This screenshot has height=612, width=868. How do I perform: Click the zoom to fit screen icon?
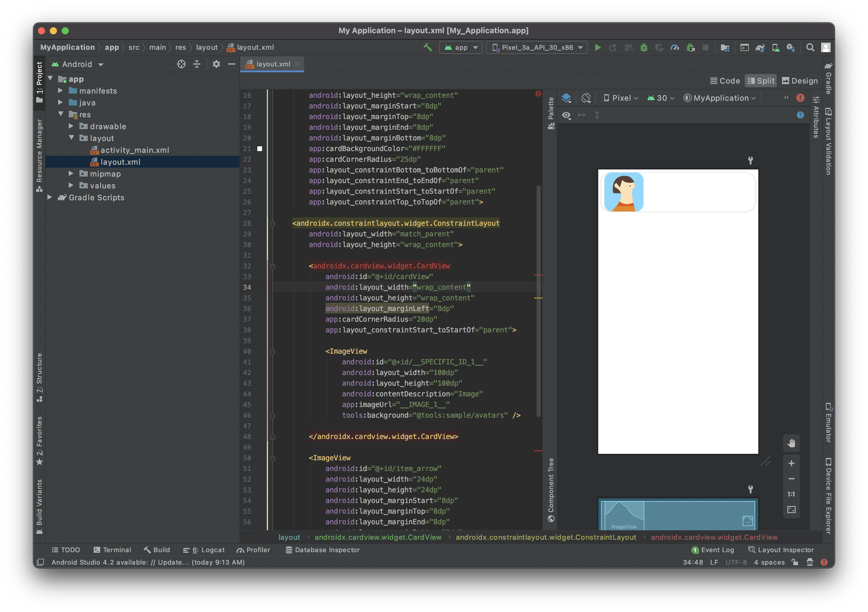(791, 510)
